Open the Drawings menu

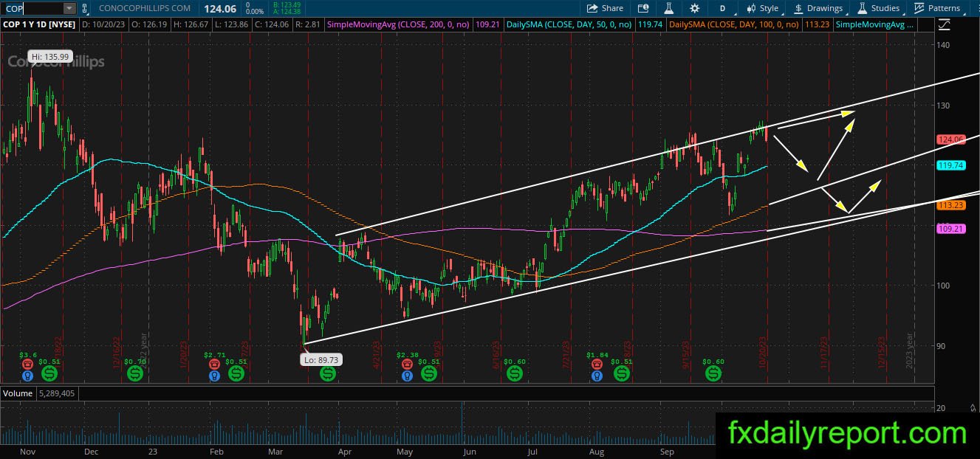(x=818, y=8)
